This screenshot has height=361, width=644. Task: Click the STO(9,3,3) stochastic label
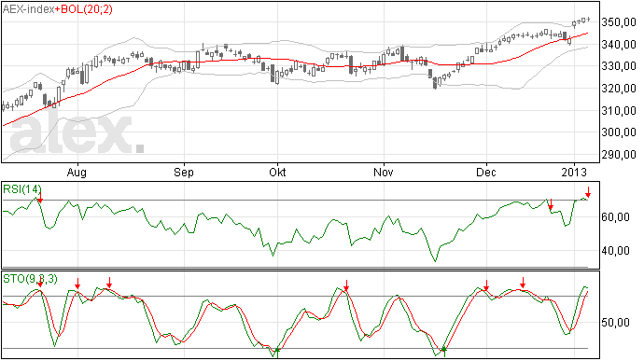30,279
